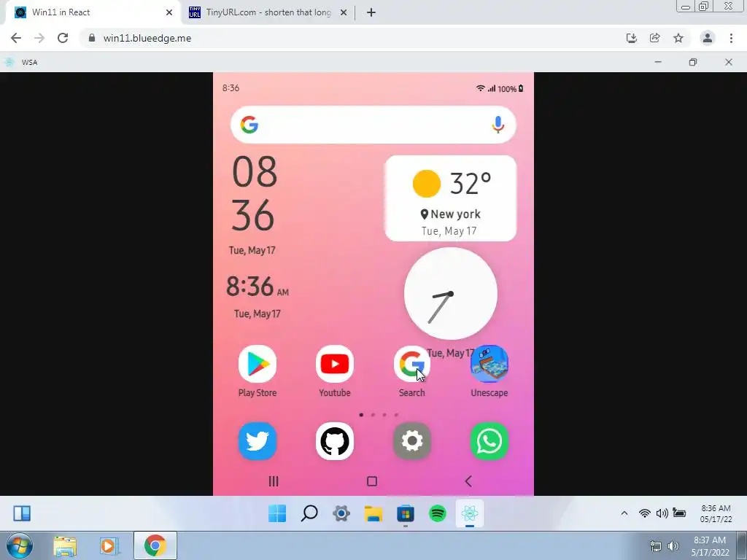The height and width of the screenshot is (560, 747).
Task: Click the Windows 7 tray network icon
Action: click(x=656, y=546)
